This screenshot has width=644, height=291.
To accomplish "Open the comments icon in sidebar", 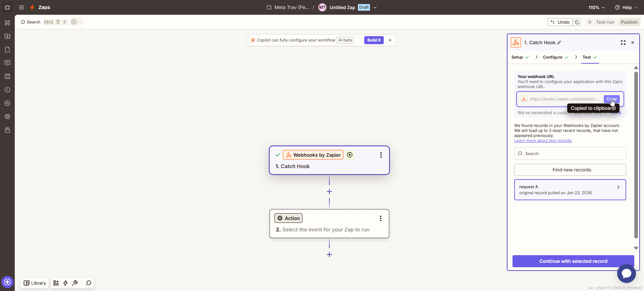I will [x=7, y=63].
